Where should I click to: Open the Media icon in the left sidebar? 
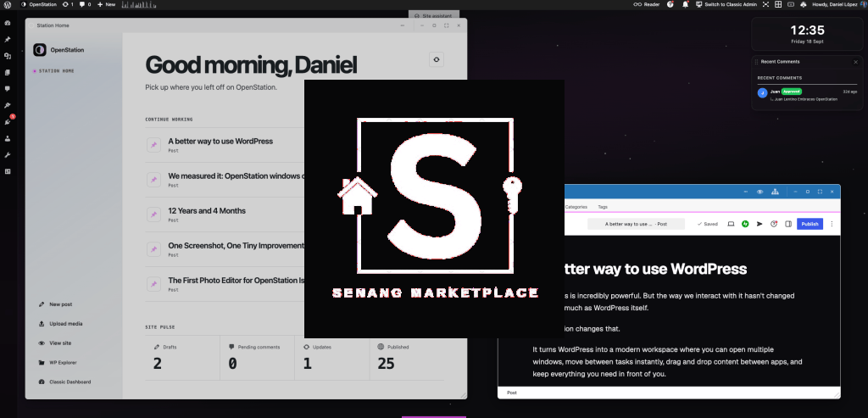8,56
